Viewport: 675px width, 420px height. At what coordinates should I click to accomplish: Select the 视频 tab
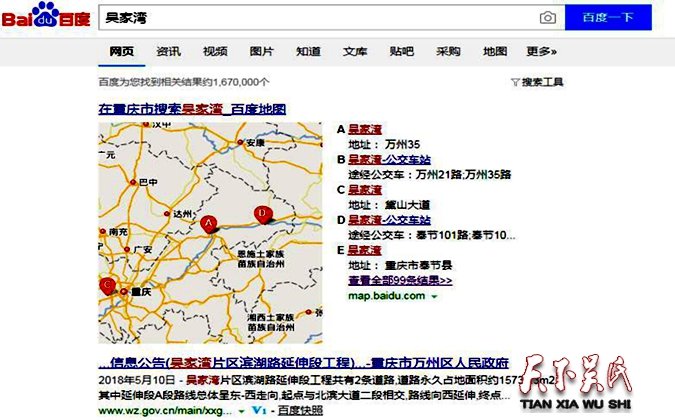pyautogui.click(x=215, y=51)
